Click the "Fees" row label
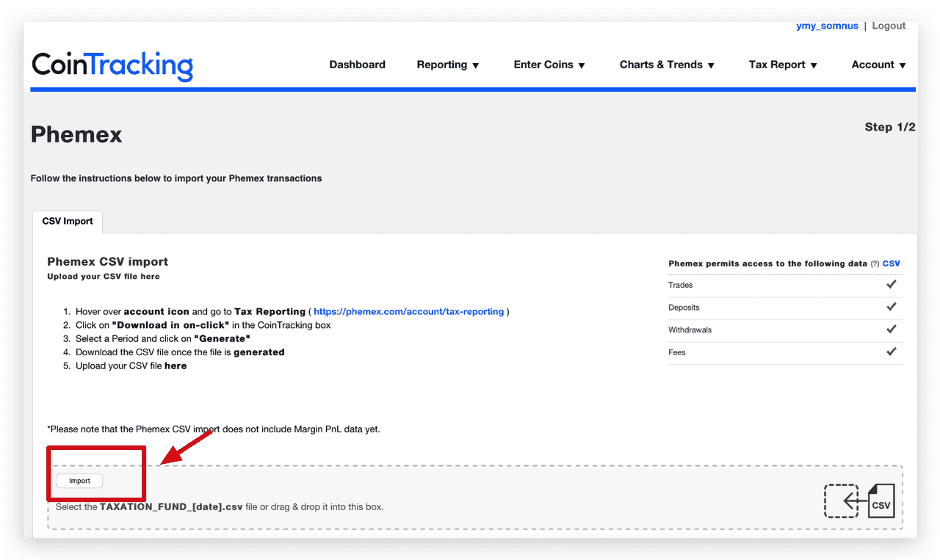This screenshot has width=940, height=560. (x=676, y=352)
